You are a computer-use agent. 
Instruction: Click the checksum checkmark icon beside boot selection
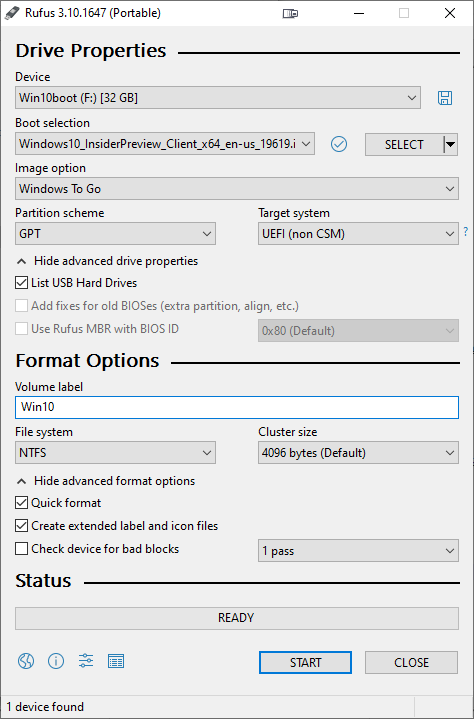pyautogui.click(x=339, y=144)
